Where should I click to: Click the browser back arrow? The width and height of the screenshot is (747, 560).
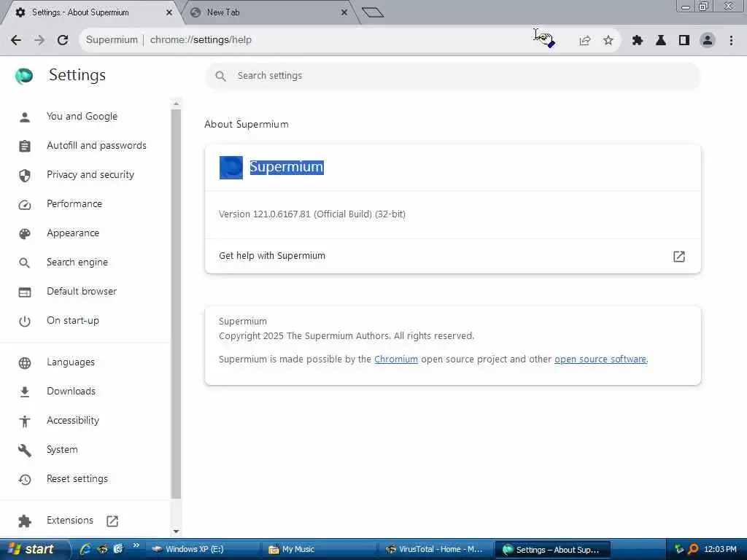[x=16, y=40]
